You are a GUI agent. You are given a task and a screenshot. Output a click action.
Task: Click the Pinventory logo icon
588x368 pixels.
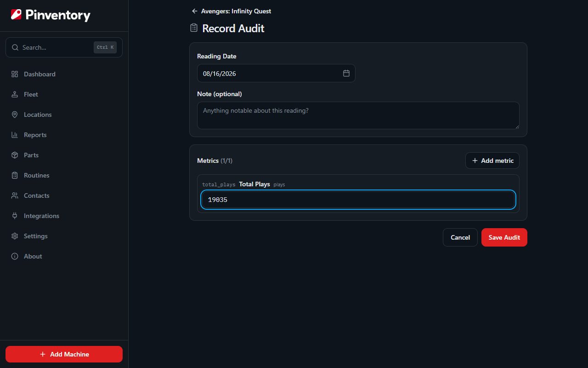[16, 15]
